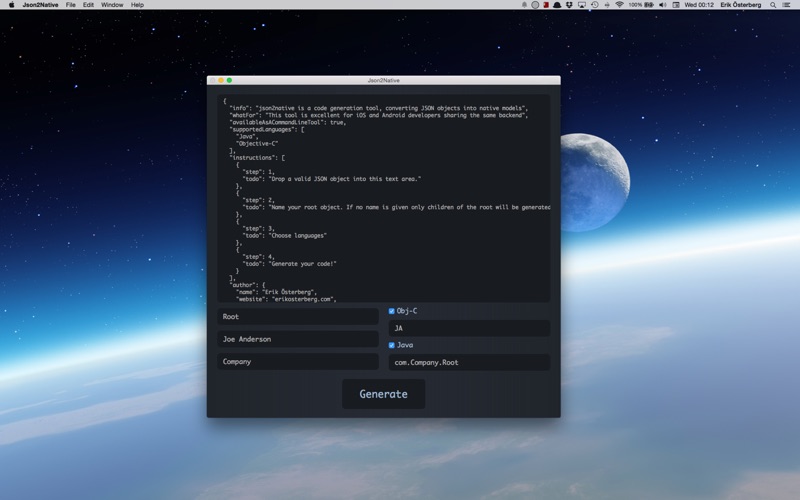Click the "availableAsCommandLineTool" line
Viewport: 800px width, 500px height.
(288, 122)
